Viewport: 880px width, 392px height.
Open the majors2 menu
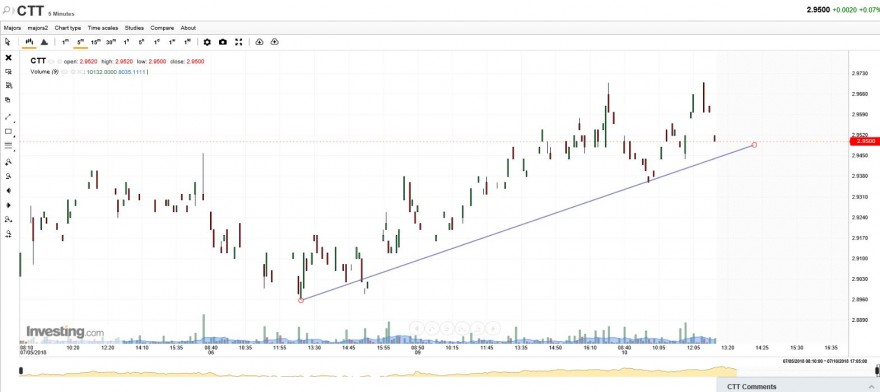38,28
